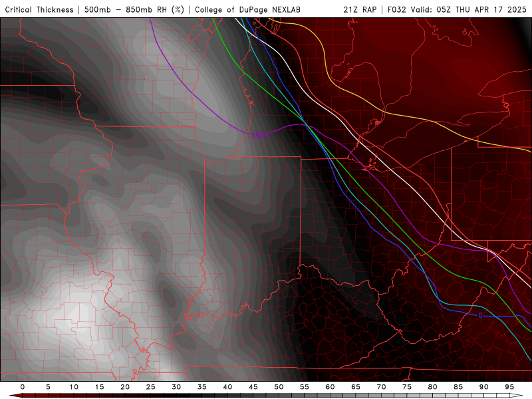Screen dimensions: 532x399
Task: Click the "College of DuPage NEXLAB" text
Action: coord(247,9)
